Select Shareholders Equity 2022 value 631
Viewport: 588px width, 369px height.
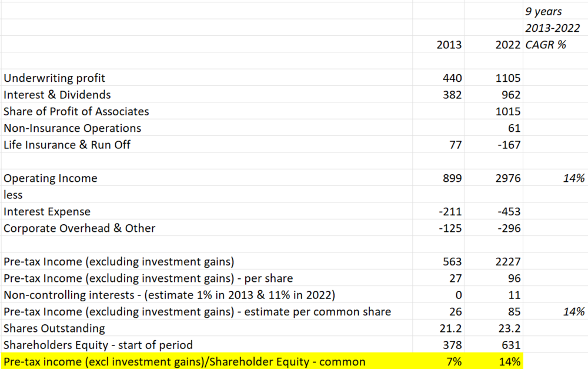point(493,345)
